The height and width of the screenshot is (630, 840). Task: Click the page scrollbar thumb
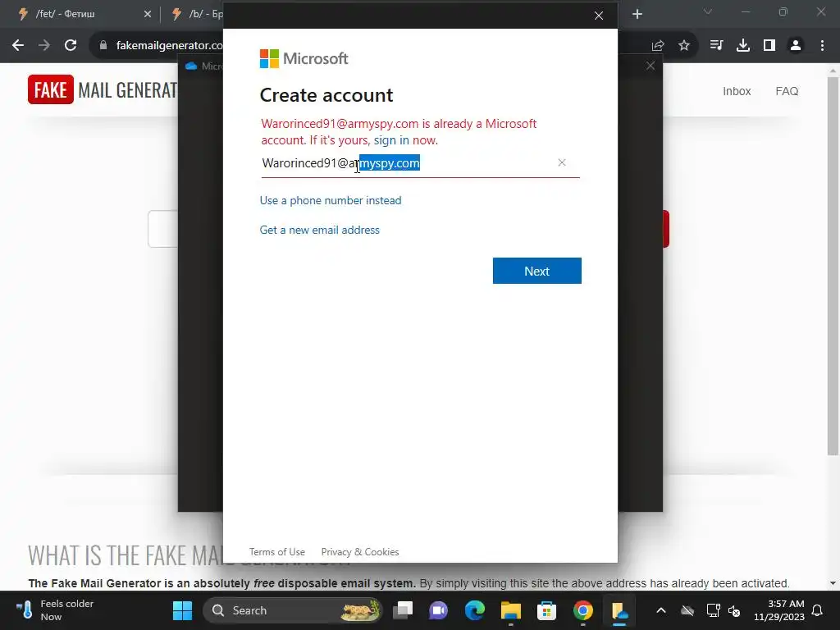[833, 267]
